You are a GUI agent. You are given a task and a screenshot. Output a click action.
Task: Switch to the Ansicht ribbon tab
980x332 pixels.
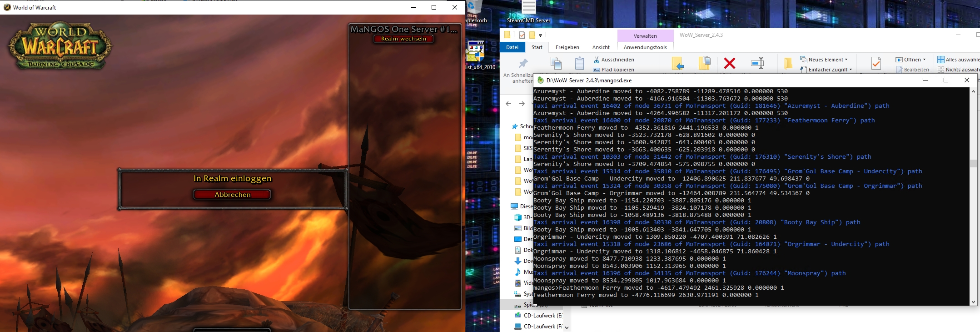pyautogui.click(x=601, y=47)
